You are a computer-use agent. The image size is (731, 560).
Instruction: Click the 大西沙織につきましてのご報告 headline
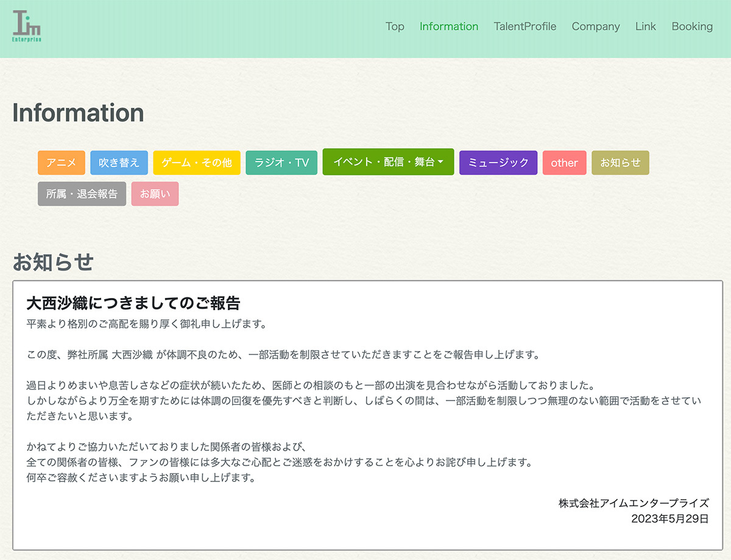point(133,303)
